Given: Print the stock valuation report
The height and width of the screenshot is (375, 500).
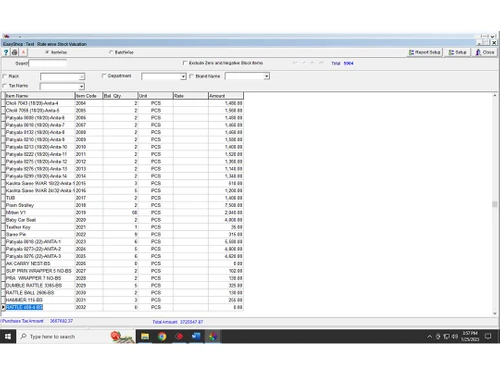Looking at the screenshot, I should point(14,52).
